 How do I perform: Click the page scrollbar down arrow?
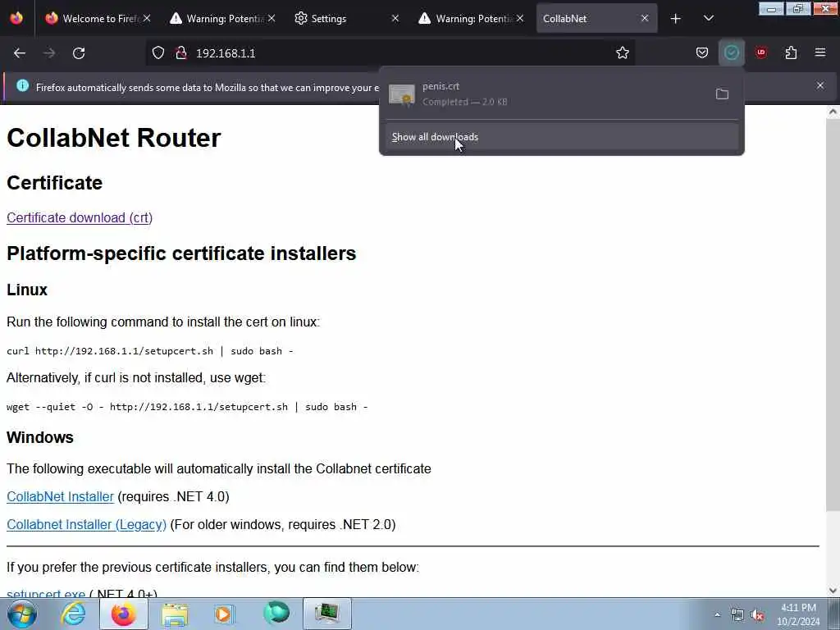pyautogui.click(x=833, y=591)
